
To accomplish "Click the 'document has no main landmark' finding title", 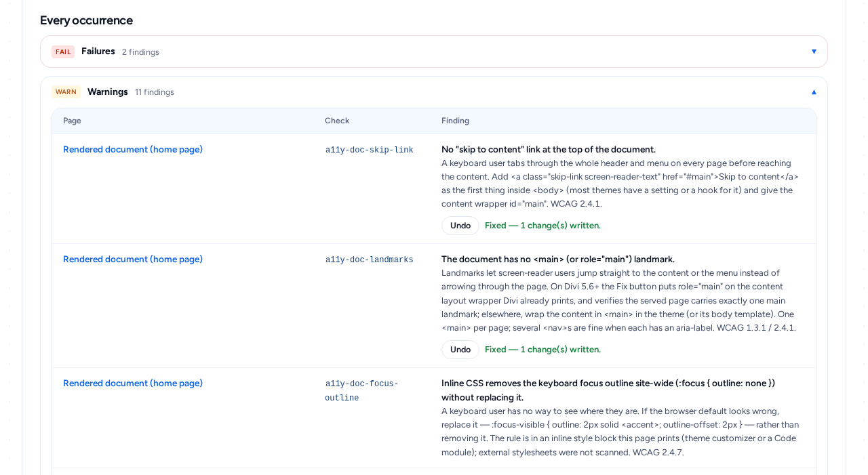I will [x=558, y=260].
